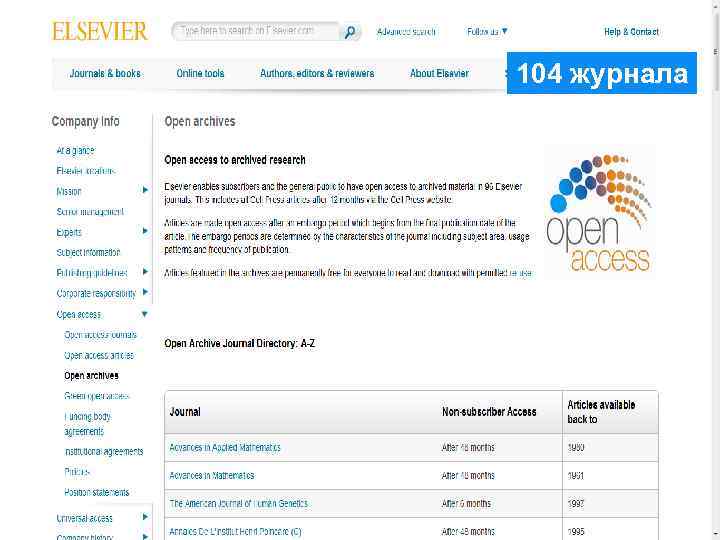Focus the Elsevier.com search field
Image resolution: width=720 pixels, height=540 pixels.
(255, 31)
